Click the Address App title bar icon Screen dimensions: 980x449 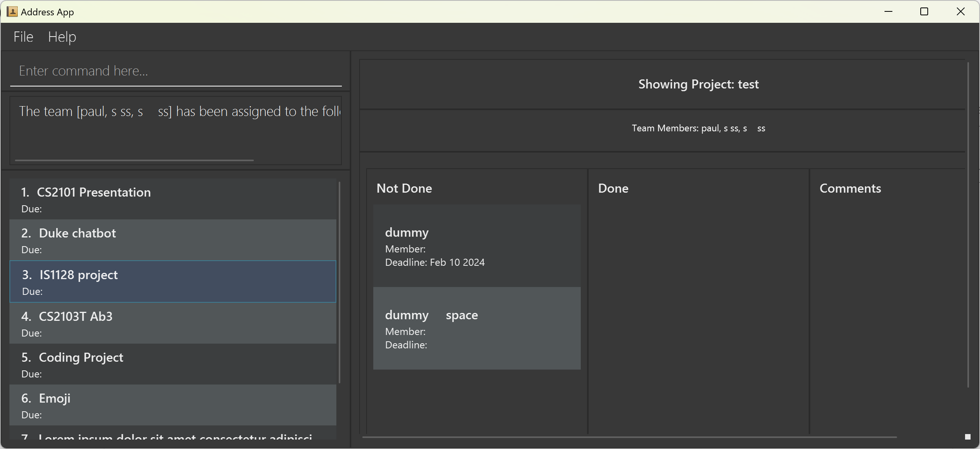12,12
